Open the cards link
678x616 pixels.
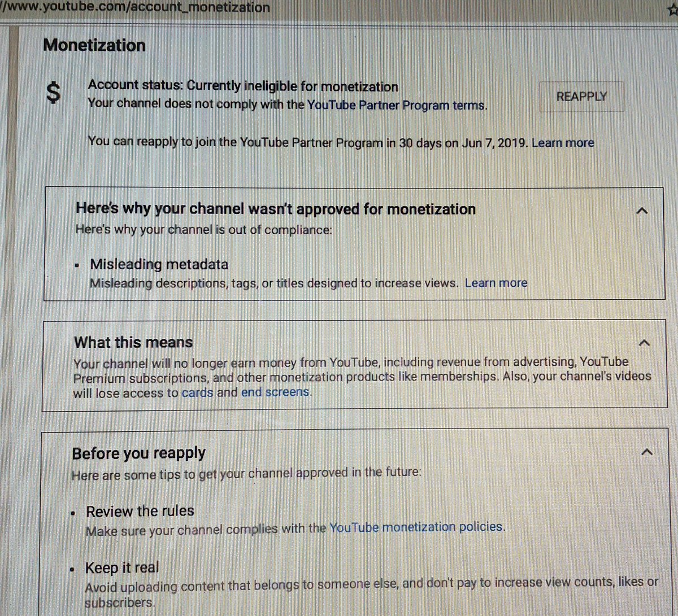[197, 392]
